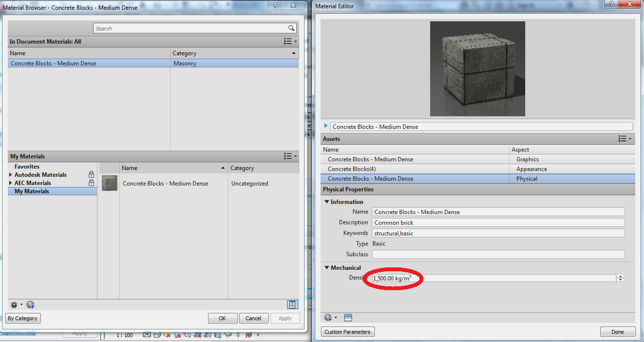
Task: Click the Temporary Hide/Isolate glasses icon
Action: click(x=228, y=335)
